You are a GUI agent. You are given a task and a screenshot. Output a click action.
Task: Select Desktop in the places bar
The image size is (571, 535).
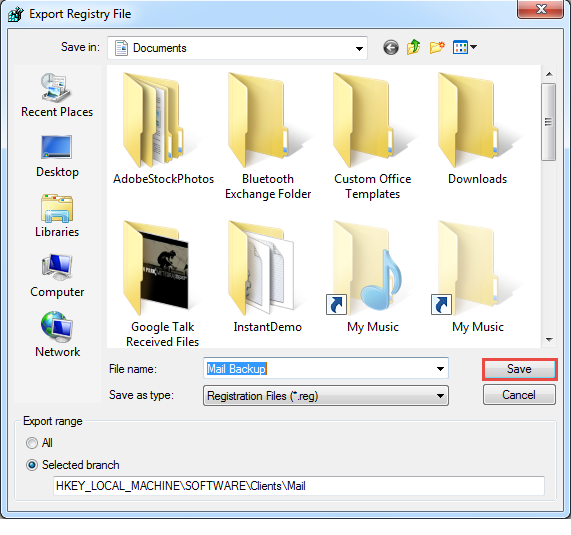57,157
